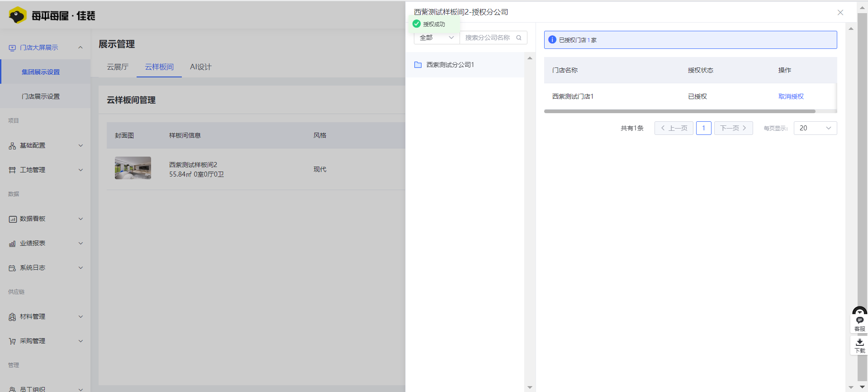Screen dimensions: 868x392
Task: Click the 员工组织 person icon
Action: (x=12, y=389)
